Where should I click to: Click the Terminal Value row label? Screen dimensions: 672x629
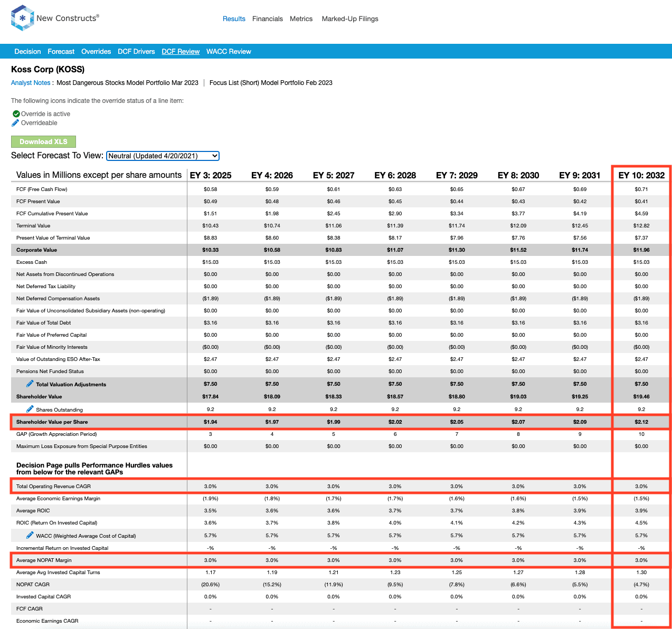(33, 226)
